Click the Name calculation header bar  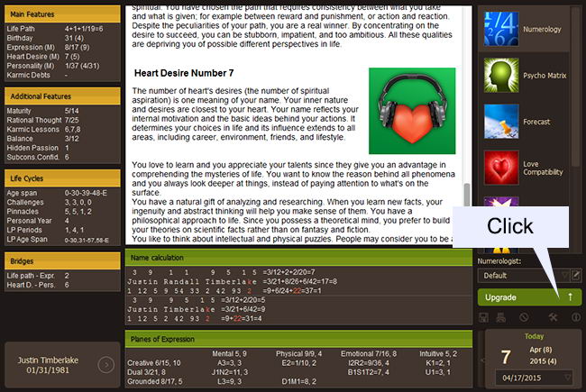click(298, 258)
